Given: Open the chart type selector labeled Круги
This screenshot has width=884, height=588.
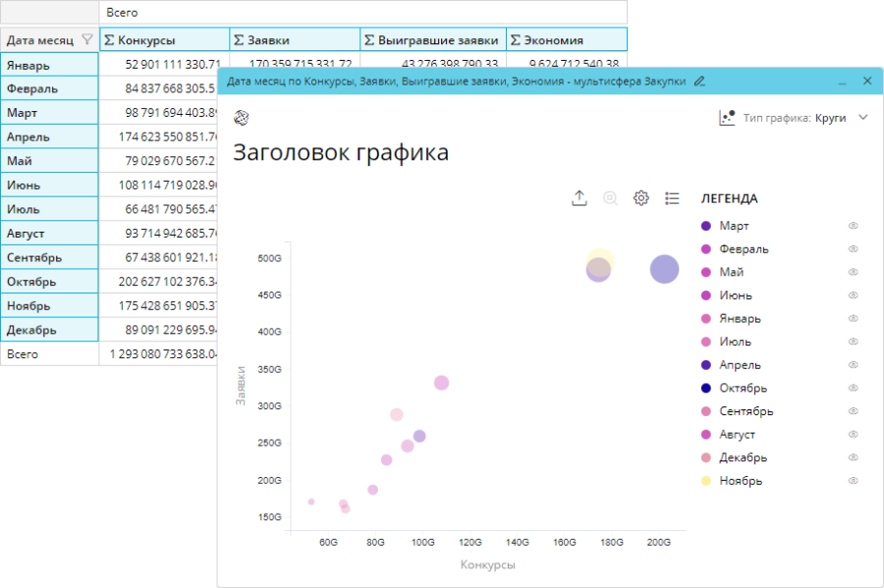Looking at the screenshot, I should click(x=830, y=118).
